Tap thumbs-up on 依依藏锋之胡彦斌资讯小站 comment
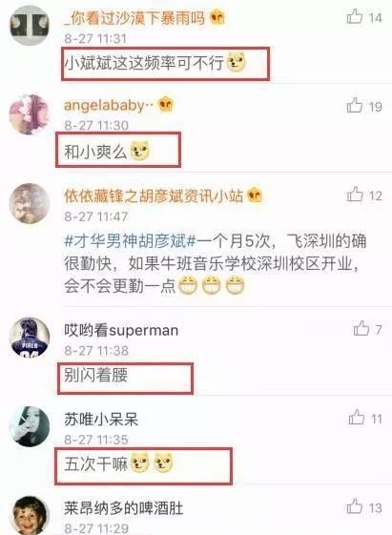This screenshot has height=535, width=392. (355, 195)
